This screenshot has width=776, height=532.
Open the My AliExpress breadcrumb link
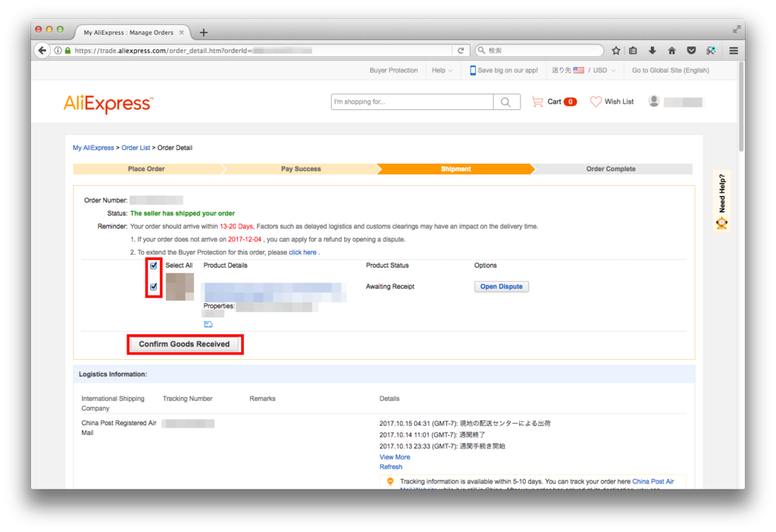pyautogui.click(x=93, y=148)
